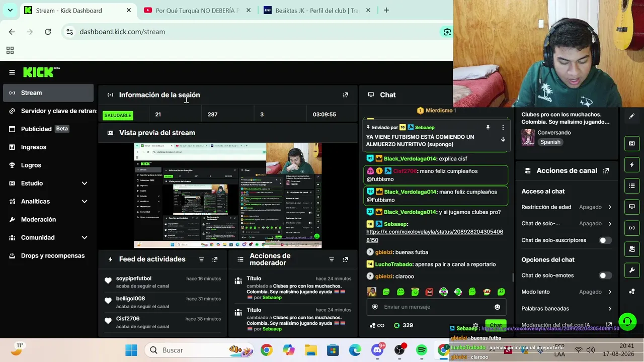
Task: Click the Spanish language tag
Action: (x=550, y=142)
